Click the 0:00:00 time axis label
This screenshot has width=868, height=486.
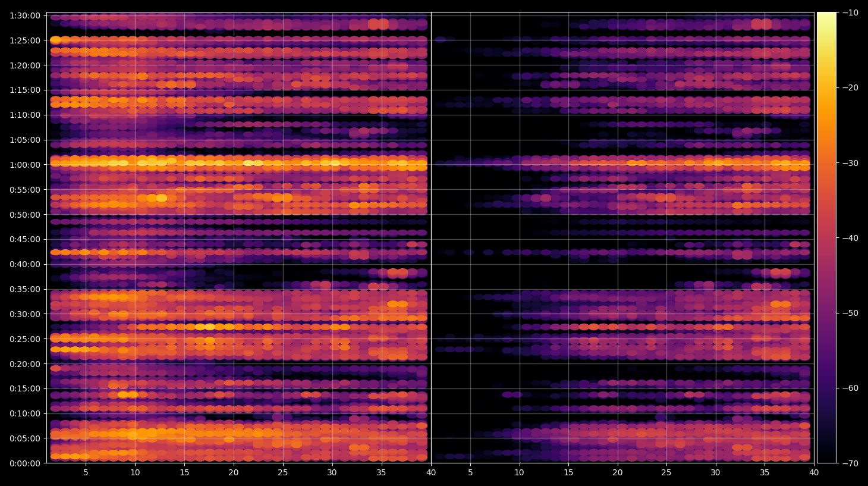click(x=25, y=463)
